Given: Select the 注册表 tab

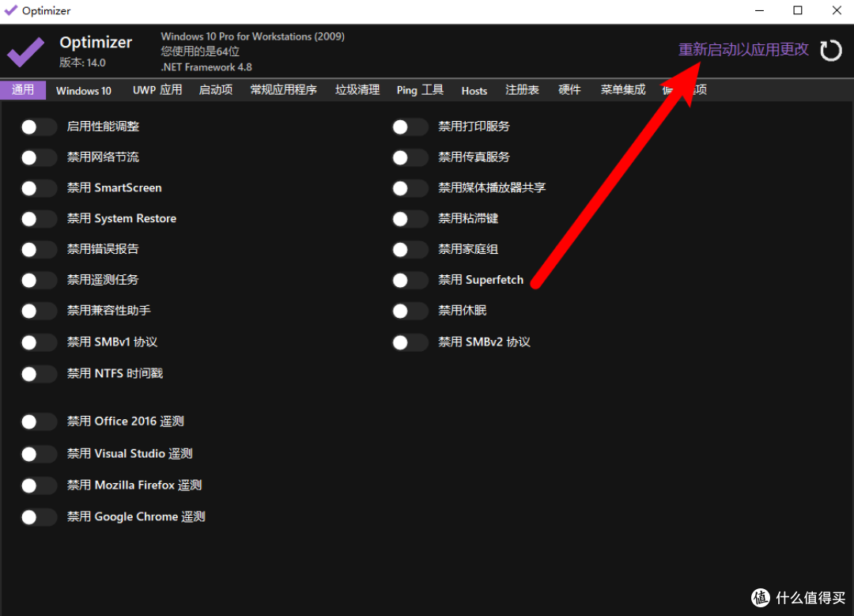Looking at the screenshot, I should click(x=523, y=90).
